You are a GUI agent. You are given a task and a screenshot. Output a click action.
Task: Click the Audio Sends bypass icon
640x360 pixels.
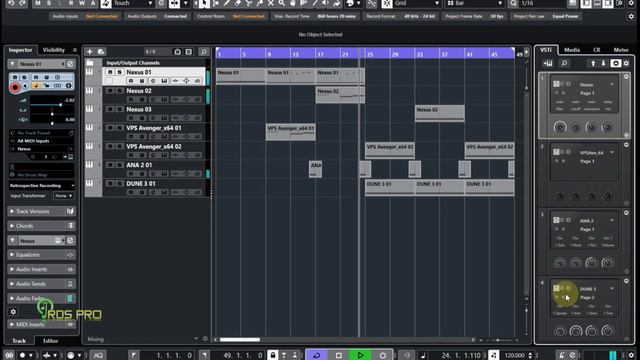coord(70,284)
